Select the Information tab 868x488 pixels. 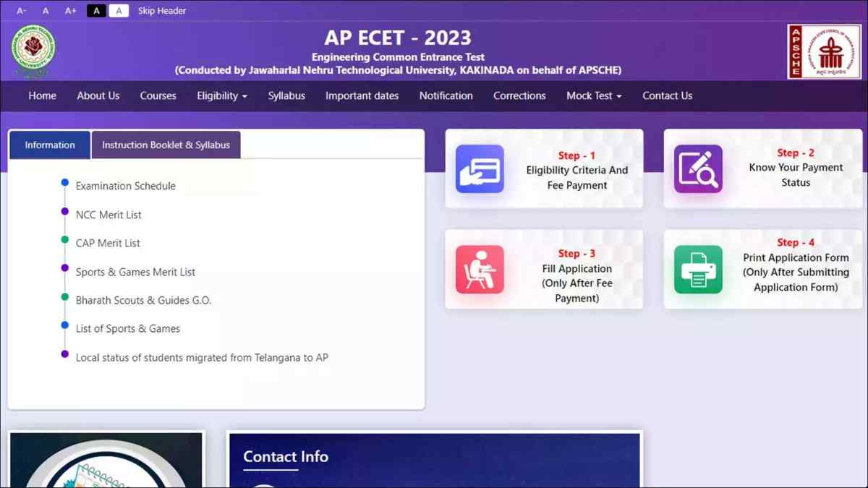50,145
